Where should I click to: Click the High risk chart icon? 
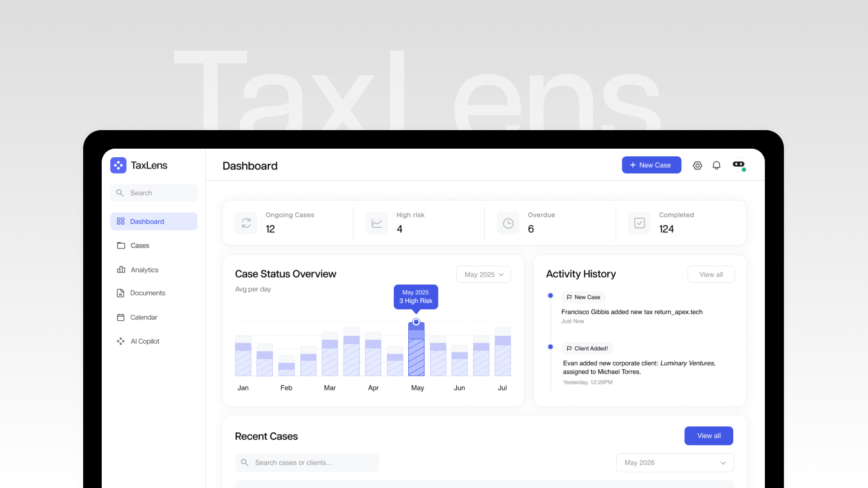pyautogui.click(x=377, y=223)
